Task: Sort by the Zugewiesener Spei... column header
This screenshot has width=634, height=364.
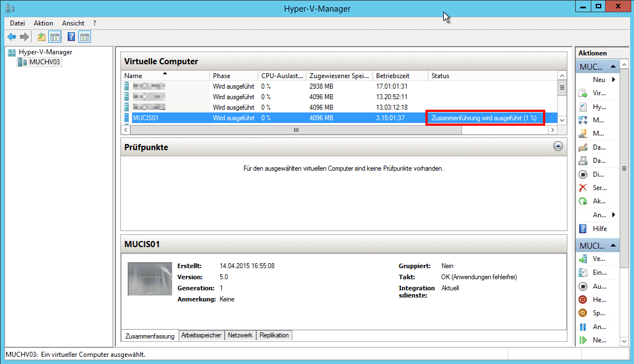Action: [339, 76]
